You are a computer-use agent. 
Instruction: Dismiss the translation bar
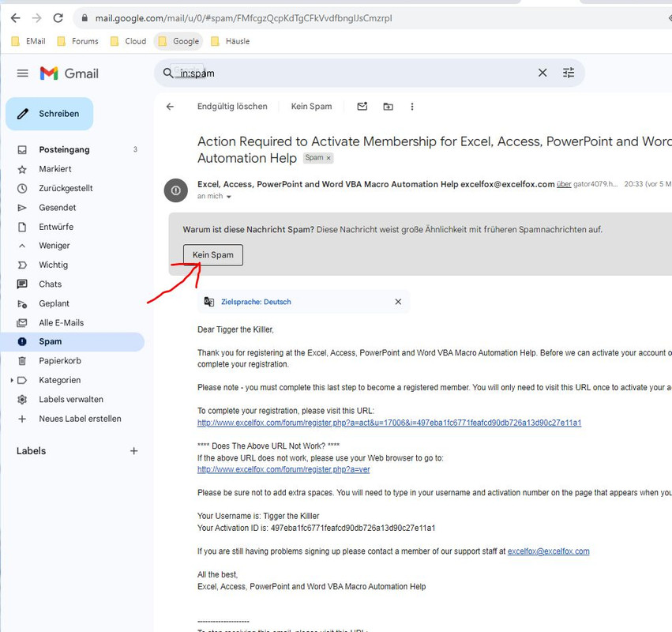point(398,302)
